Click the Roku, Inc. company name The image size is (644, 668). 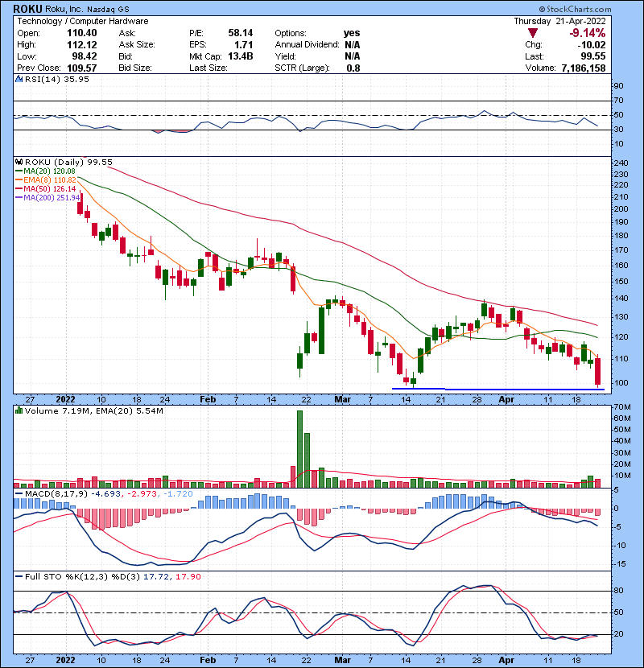click(64, 9)
